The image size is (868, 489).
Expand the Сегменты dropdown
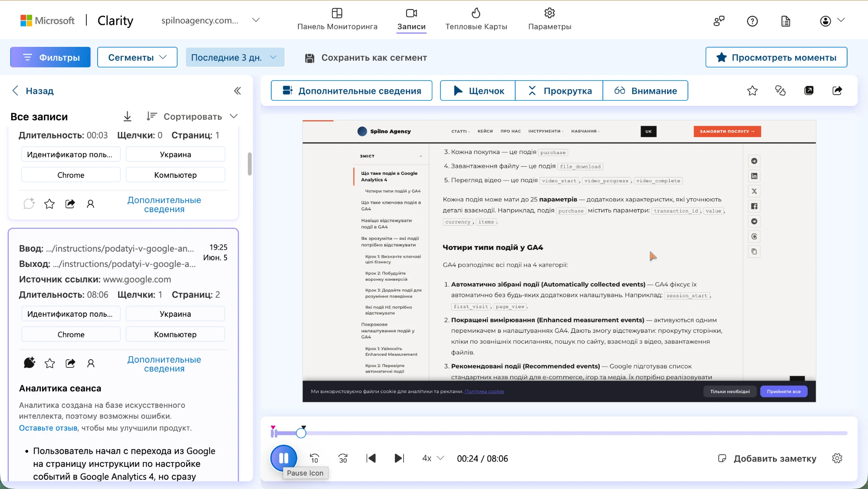tap(137, 57)
